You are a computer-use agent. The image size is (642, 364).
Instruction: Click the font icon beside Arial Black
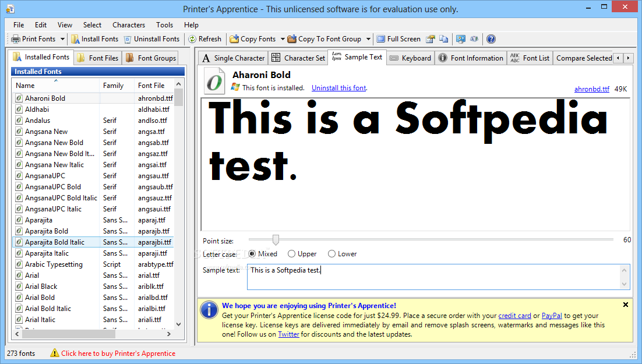tap(19, 286)
